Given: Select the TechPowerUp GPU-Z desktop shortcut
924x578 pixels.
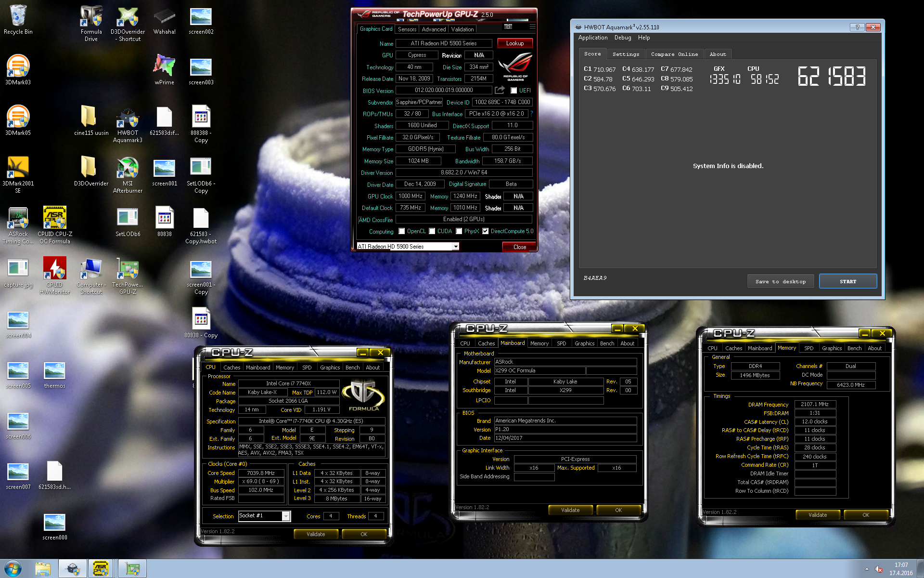Looking at the screenshot, I should pos(128,276).
